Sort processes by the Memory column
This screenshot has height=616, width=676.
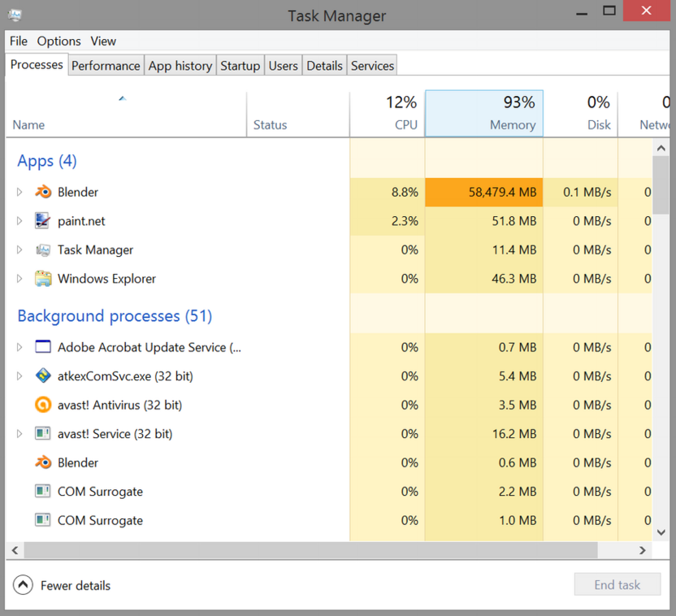tap(484, 114)
